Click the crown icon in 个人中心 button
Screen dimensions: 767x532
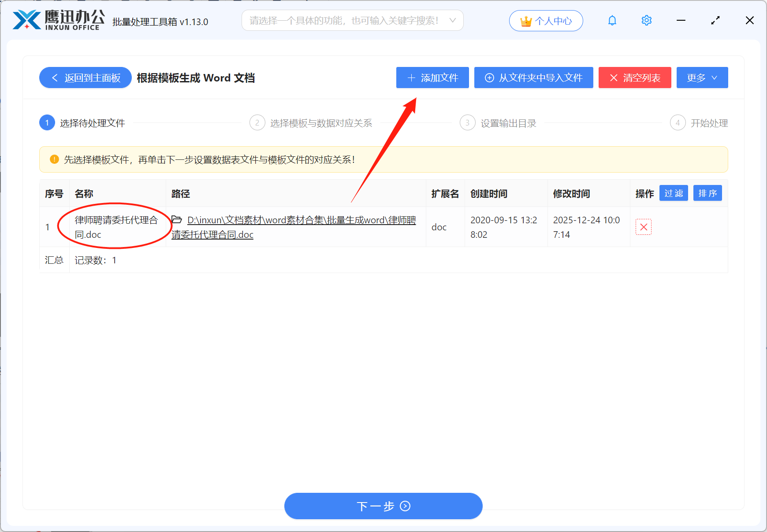pyautogui.click(x=525, y=20)
